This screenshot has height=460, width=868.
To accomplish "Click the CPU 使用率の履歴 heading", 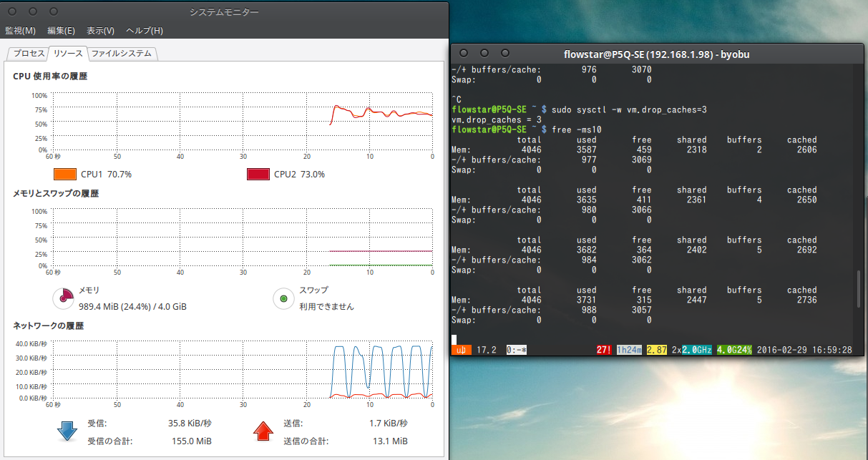I will tap(50, 76).
